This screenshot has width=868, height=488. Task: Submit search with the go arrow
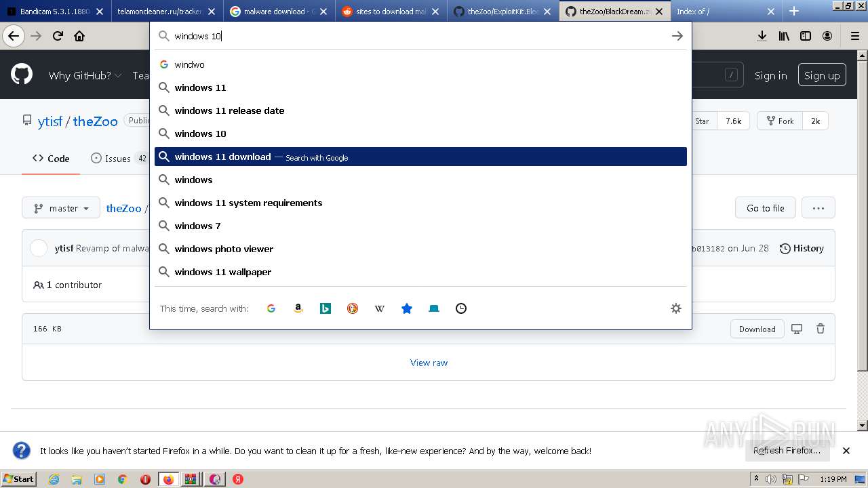(677, 36)
